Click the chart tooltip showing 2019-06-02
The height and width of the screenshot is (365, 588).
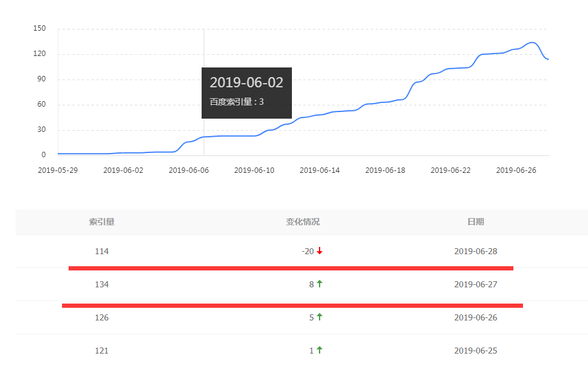coord(246,93)
